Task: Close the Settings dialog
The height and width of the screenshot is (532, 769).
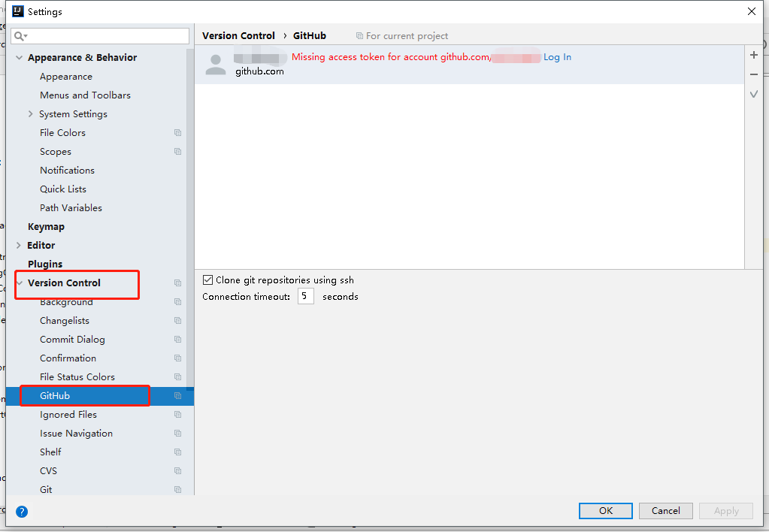Action: (x=752, y=11)
